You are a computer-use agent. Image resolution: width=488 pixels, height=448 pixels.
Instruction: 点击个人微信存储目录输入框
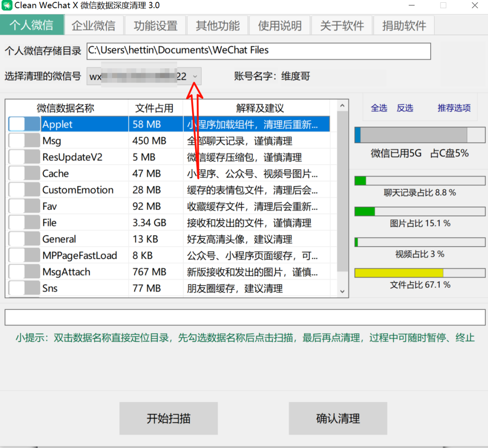point(259,51)
